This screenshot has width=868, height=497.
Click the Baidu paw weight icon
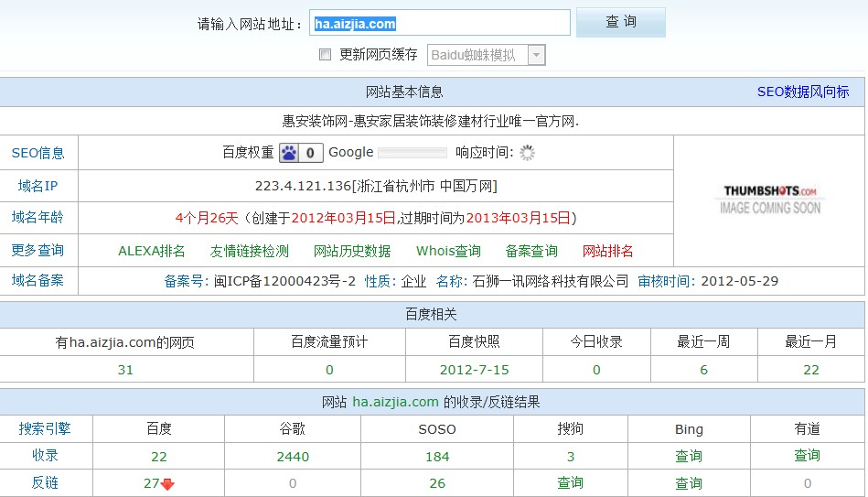pos(289,153)
